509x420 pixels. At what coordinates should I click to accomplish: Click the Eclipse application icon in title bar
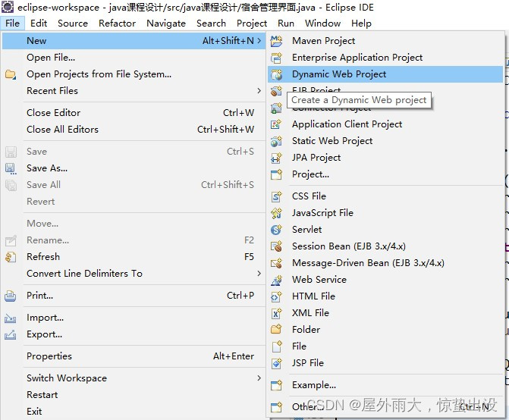coord(8,7)
